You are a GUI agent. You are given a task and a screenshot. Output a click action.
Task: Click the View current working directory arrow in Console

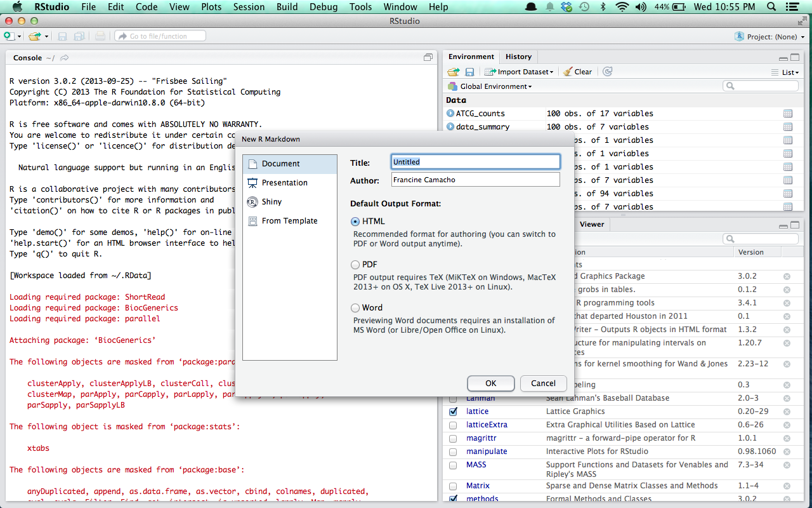[x=65, y=58]
